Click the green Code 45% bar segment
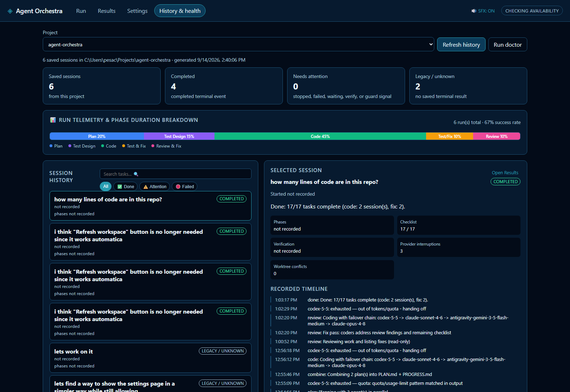This screenshot has width=570, height=392. [320, 136]
